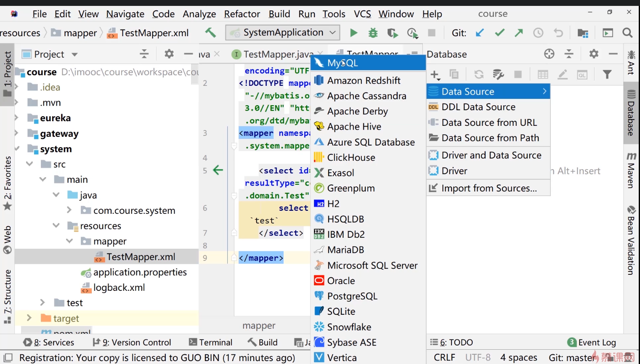This screenshot has width=640, height=364.
Task: Start debugging with the bug icon
Action: pyautogui.click(x=373, y=32)
